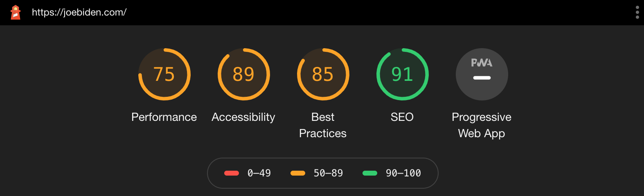Select the Performance score gauge 75
644x196 pixels.
point(164,74)
